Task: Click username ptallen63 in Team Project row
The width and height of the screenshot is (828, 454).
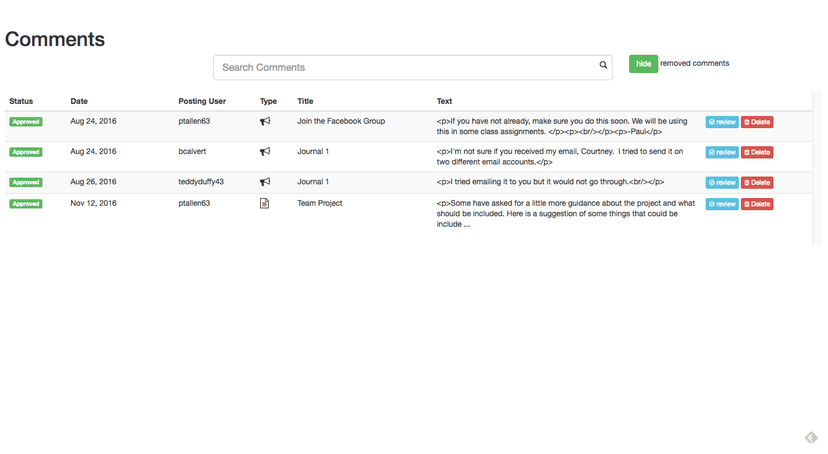Action: click(194, 203)
